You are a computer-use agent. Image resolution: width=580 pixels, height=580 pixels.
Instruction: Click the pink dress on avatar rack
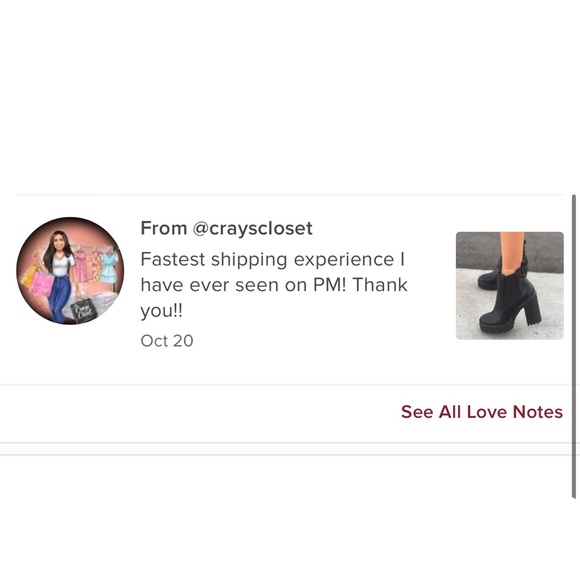[82, 266]
